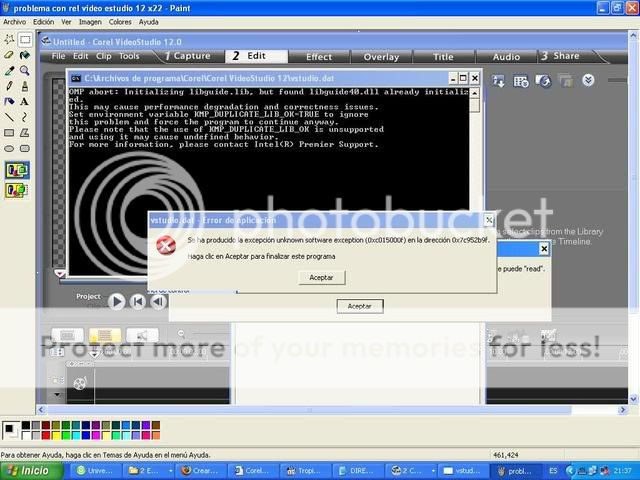Pick the dark brown color swatch
This screenshot has width=640, height=480.
coord(156,425)
